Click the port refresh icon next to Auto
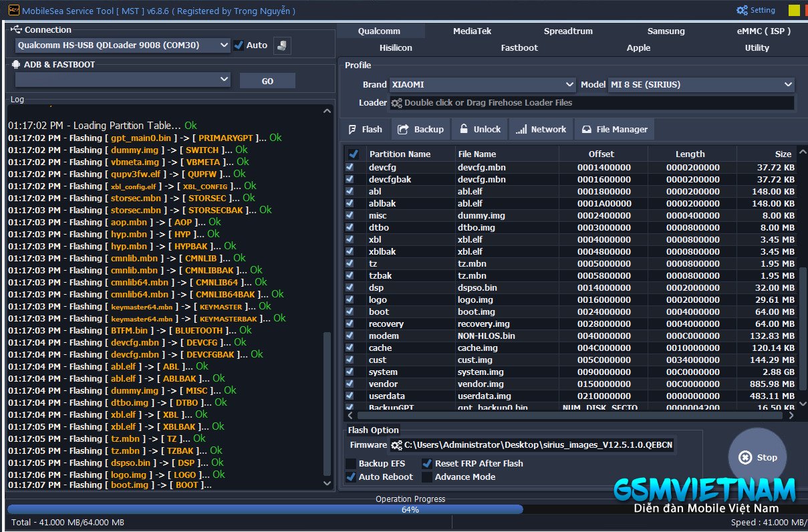 pyautogui.click(x=282, y=45)
